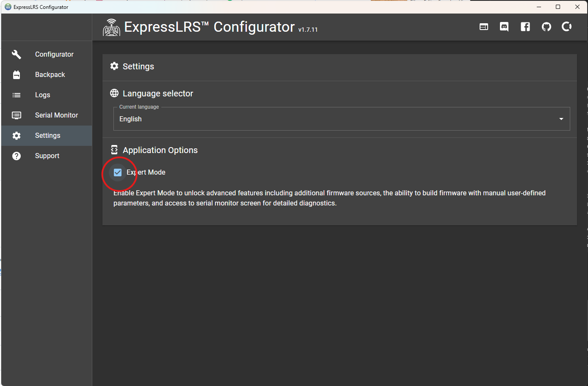
Task: Click the Discord icon in the header
Action: [x=504, y=27]
